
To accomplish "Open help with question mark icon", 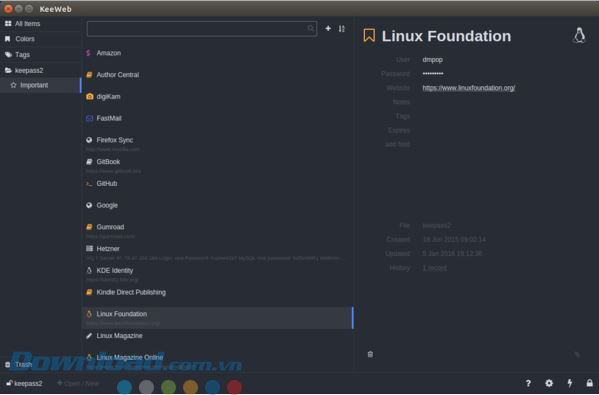I will [528, 383].
